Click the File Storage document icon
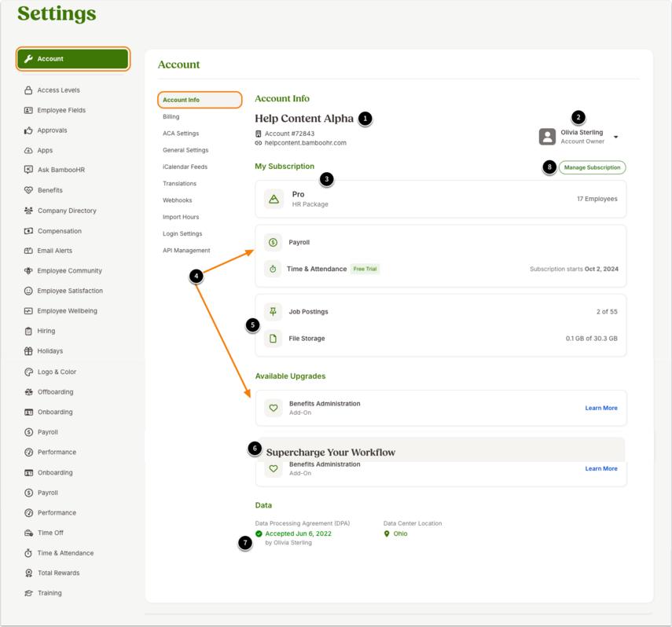 (x=273, y=339)
